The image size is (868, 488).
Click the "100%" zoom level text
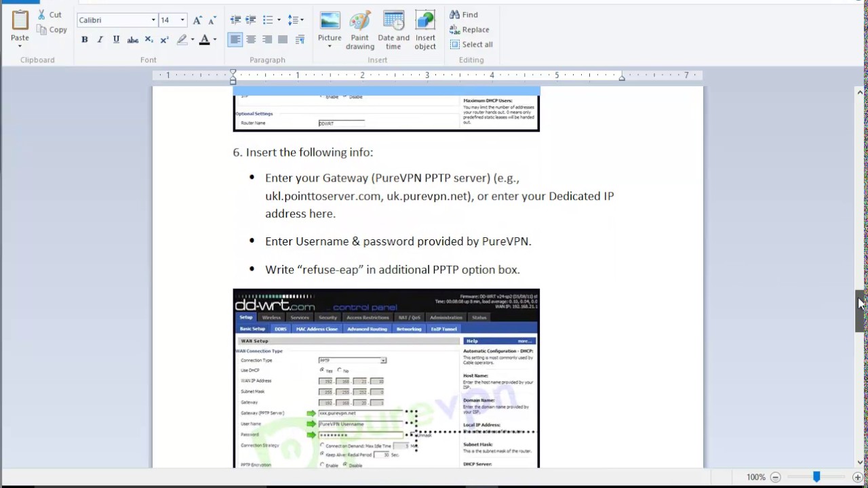click(755, 477)
